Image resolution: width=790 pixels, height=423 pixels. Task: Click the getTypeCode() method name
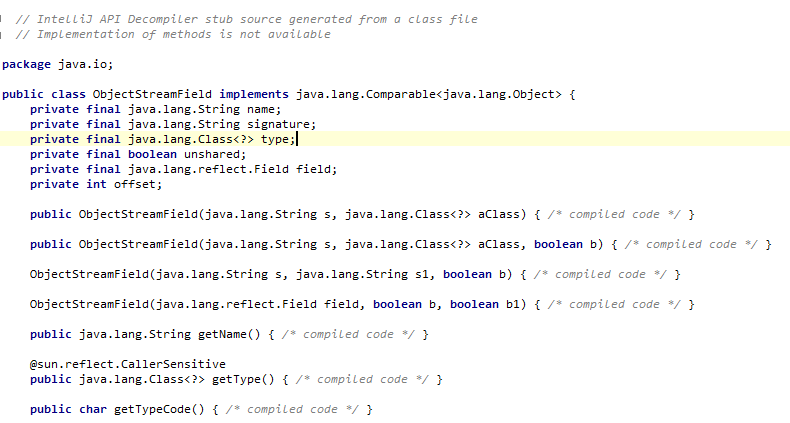[x=152, y=409]
